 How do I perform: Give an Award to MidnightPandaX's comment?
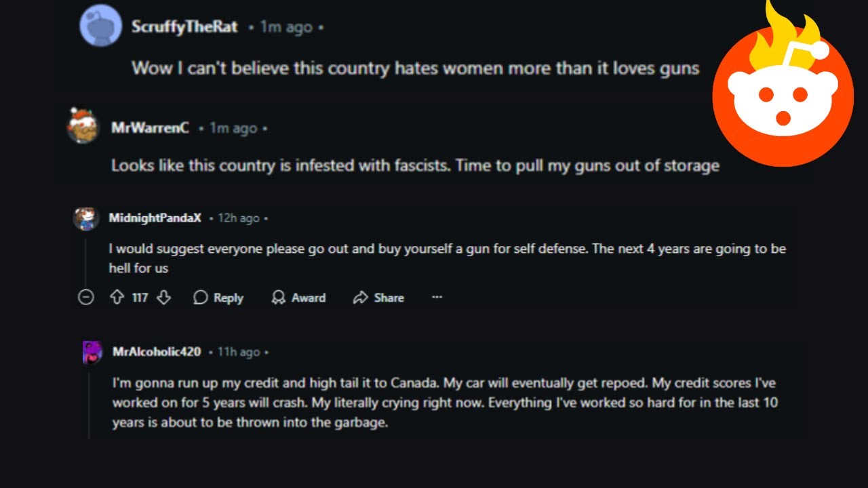tap(298, 298)
